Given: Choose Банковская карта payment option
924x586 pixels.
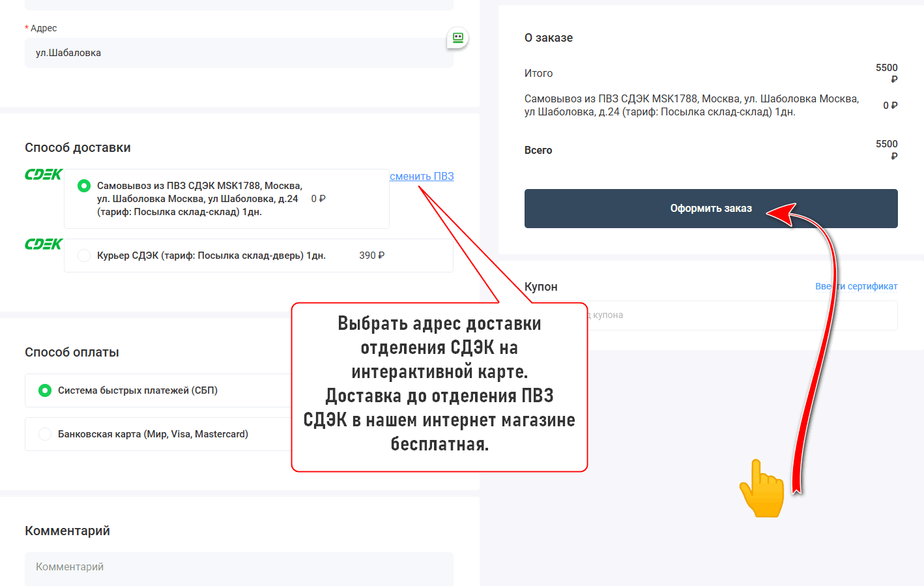Looking at the screenshot, I should click(45, 434).
